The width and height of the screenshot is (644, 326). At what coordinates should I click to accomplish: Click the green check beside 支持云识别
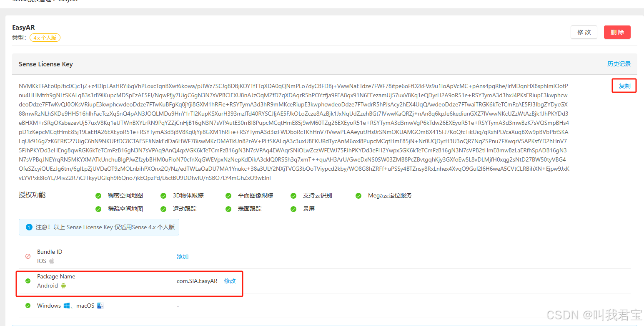click(293, 196)
